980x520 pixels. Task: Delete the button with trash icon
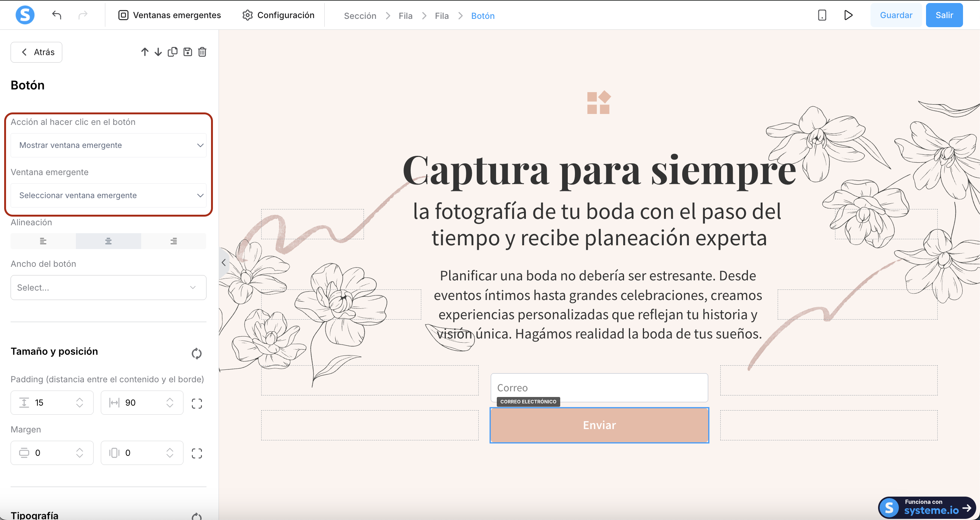[x=202, y=52]
